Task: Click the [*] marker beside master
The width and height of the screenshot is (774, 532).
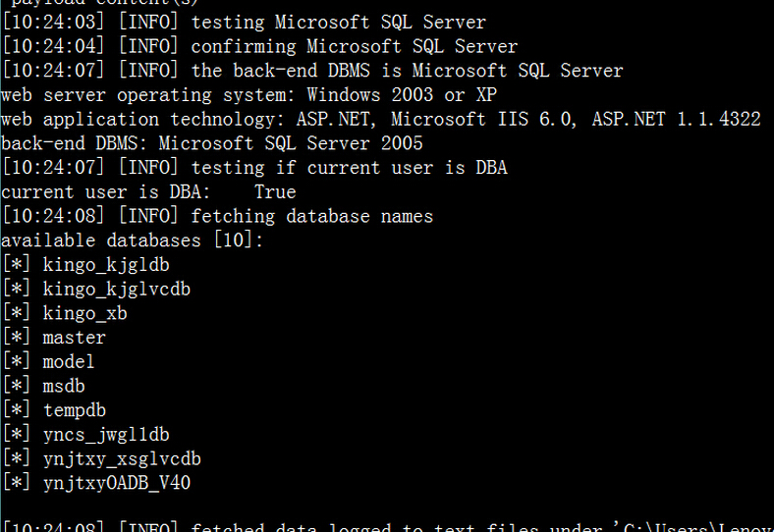Action: [17, 338]
